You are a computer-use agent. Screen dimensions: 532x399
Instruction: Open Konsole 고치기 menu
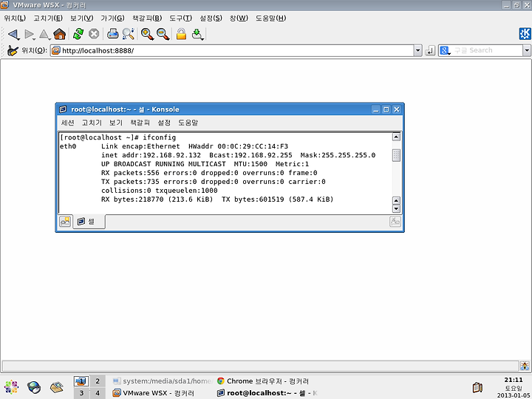(92, 123)
